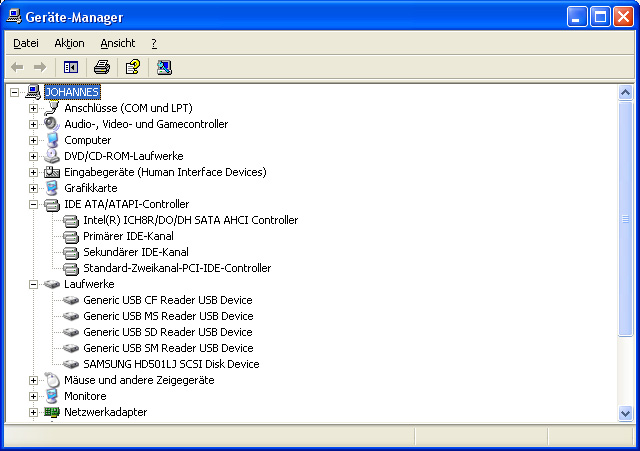The height and width of the screenshot is (451, 640).
Task: Click the Audio-, Video- und Gamecontroller speaker icon
Action: (x=52, y=124)
